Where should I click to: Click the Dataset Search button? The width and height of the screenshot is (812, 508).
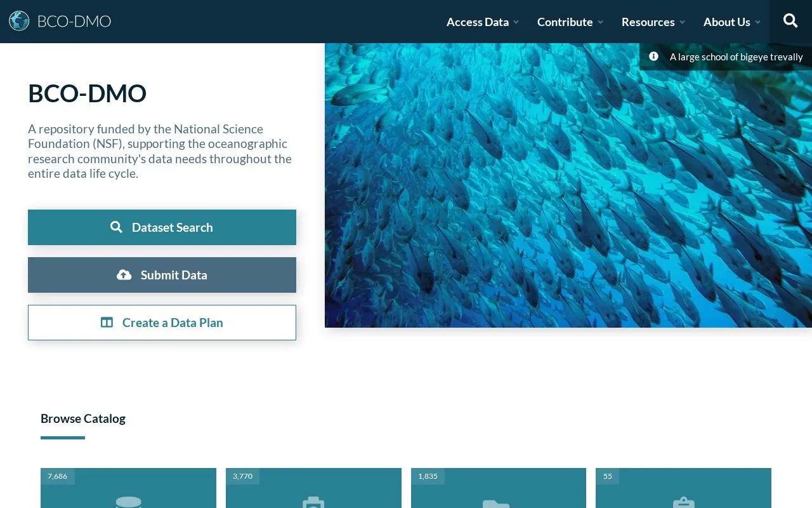click(x=162, y=227)
